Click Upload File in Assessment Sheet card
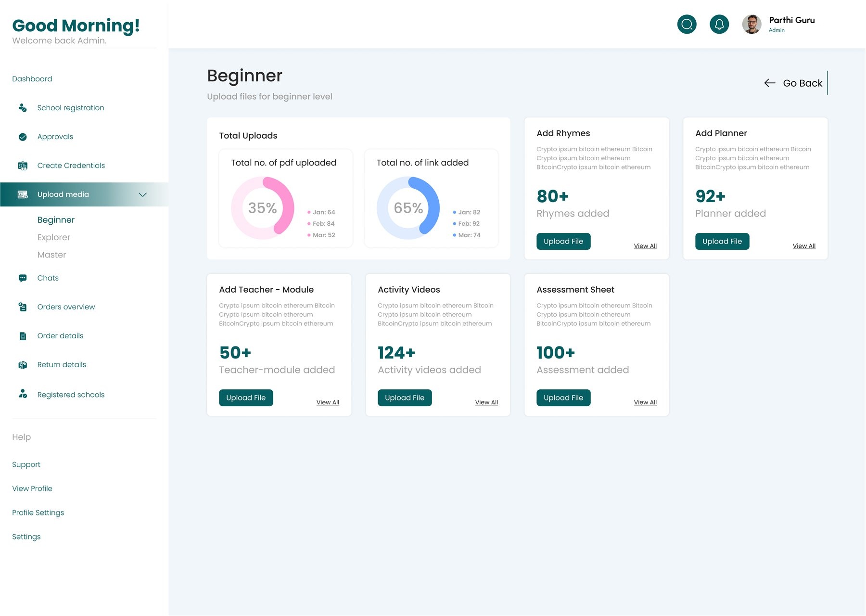This screenshot has height=616, width=866. [x=563, y=398]
